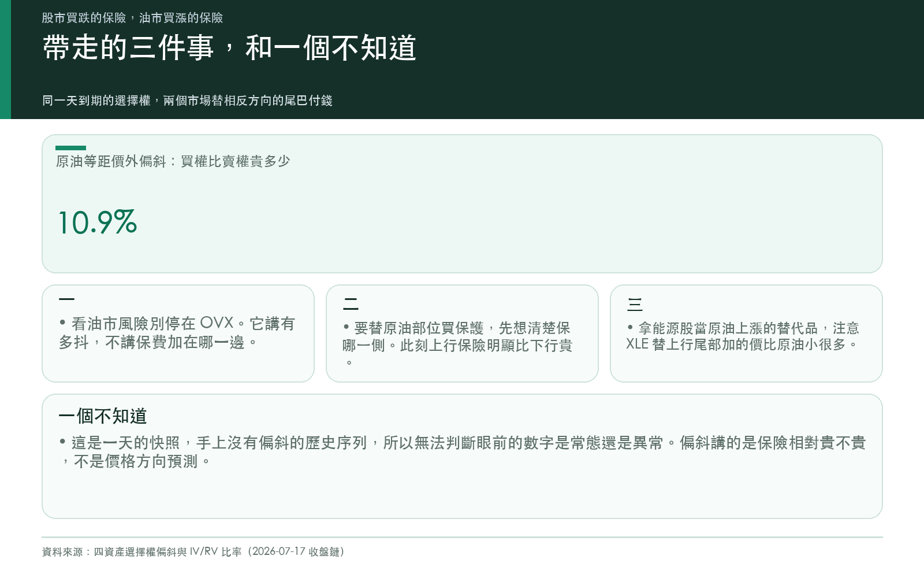Screen dimensions: 924x578
Task: Click the subtitle starting with 同一天到期的選擇權
Action: [187, 101]
